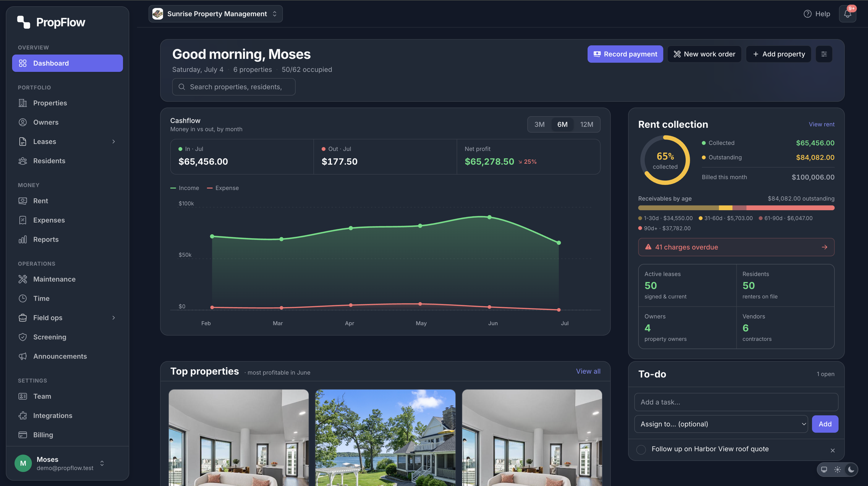Click the Owners count 4 card
The height and width of the screenshot is (486, 868).
(687, 328)
